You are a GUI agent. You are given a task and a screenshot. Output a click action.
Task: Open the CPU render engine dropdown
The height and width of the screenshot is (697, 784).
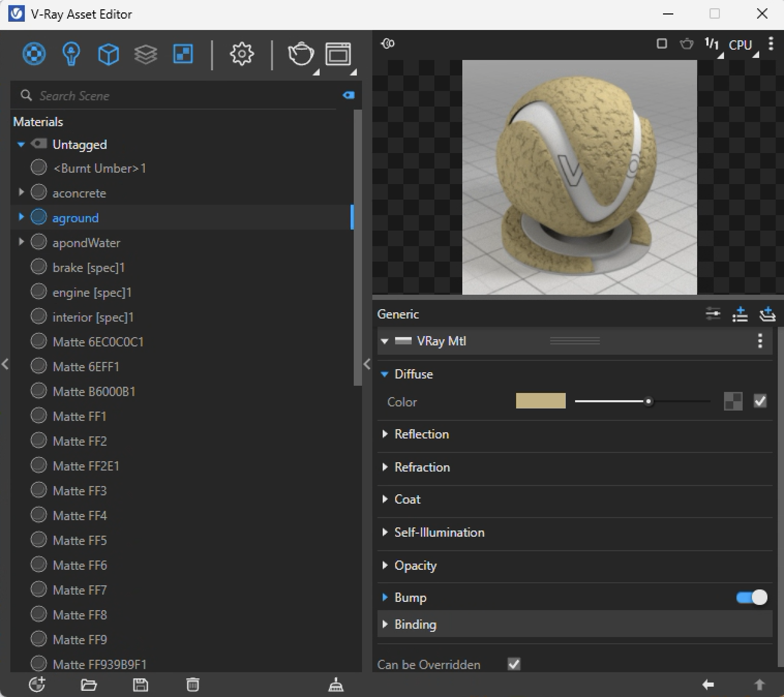point(741,45)
